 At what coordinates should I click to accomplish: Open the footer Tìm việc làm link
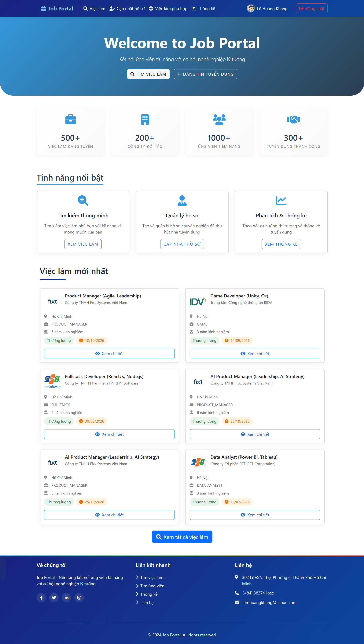[149, 577]
